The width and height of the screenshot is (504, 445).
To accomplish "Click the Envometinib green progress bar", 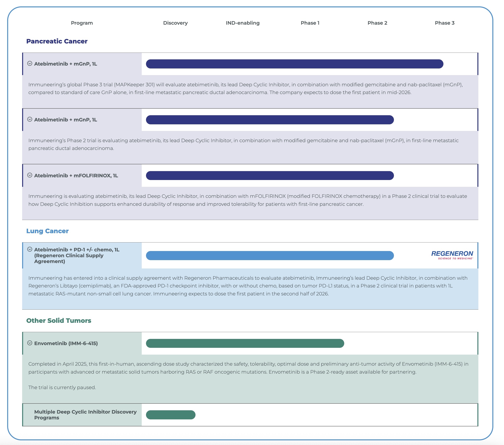I will (245, 343).
